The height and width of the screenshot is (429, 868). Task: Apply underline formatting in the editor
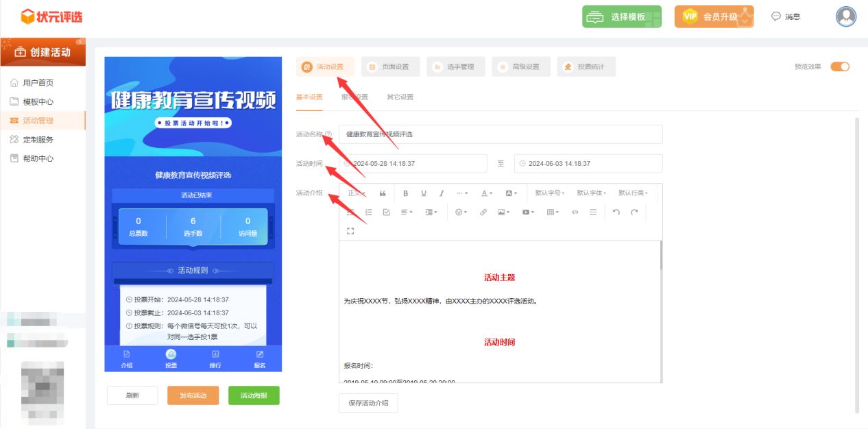click(424, 193)
